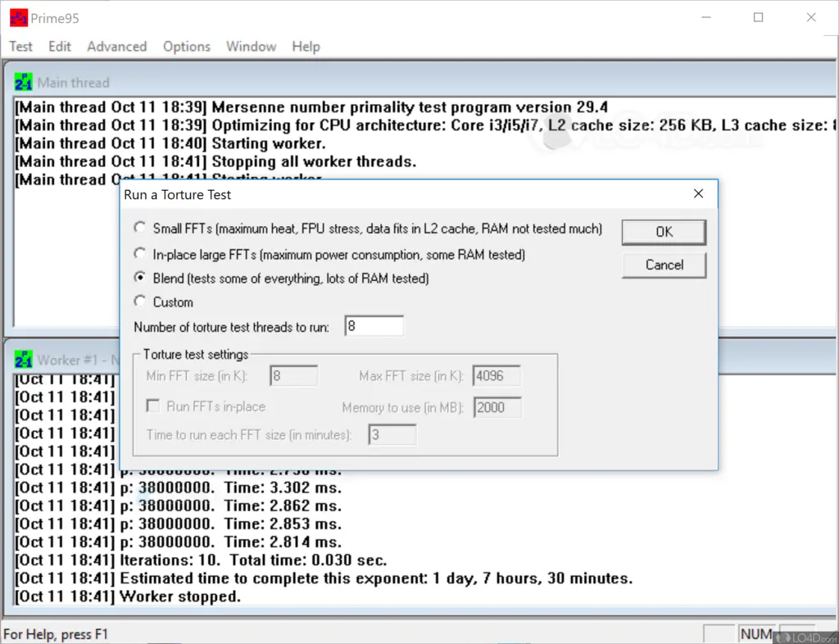Select the Small FFTs radio option

tap(139, 228)
